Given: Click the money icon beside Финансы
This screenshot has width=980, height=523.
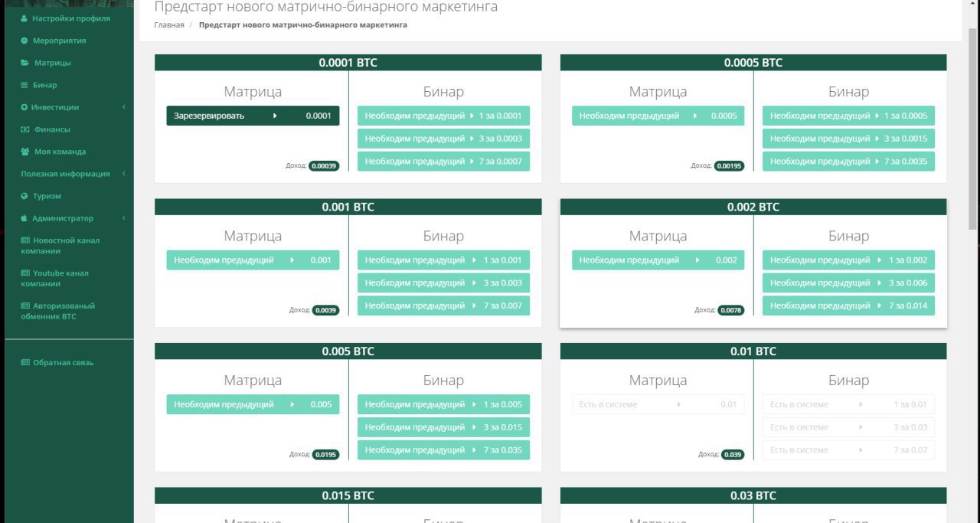Looking at the screenshot, I should (x=25, y=129).
